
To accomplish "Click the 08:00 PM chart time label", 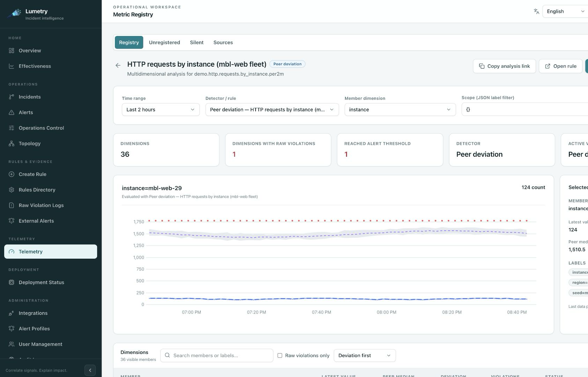I will point(386,312).
